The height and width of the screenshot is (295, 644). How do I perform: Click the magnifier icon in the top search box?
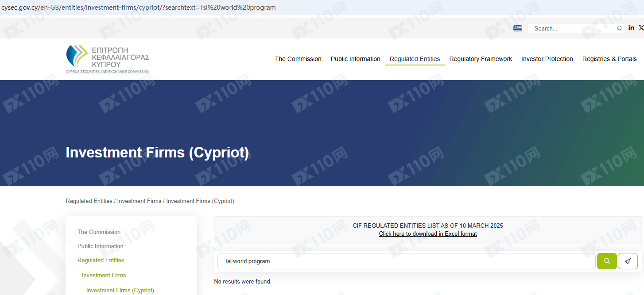(x=619, y=28)
